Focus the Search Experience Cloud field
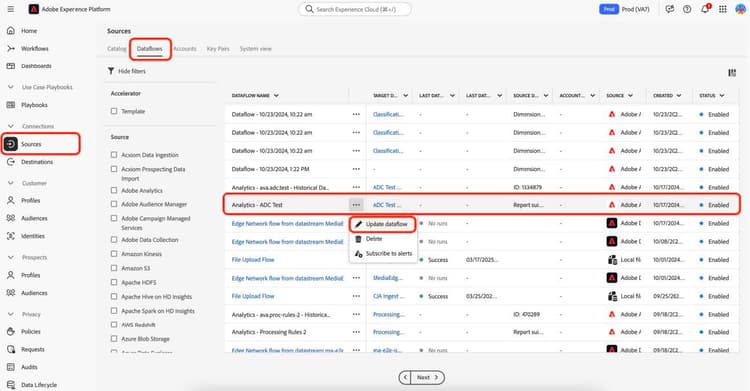Screen dimensions: 750x391 coord(354,9)
